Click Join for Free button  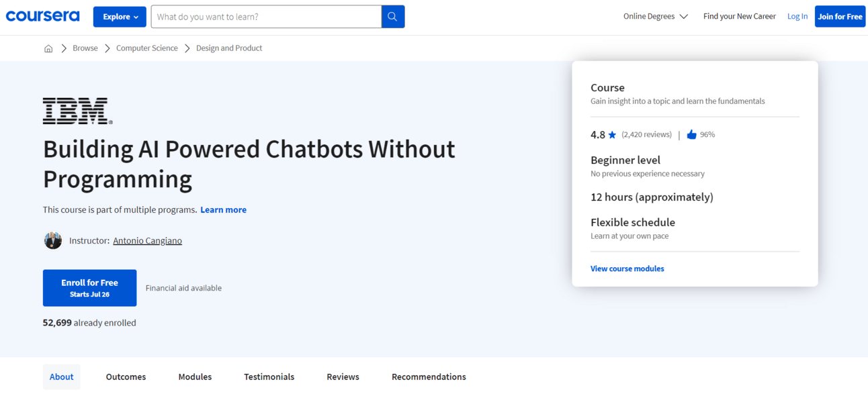840,17
